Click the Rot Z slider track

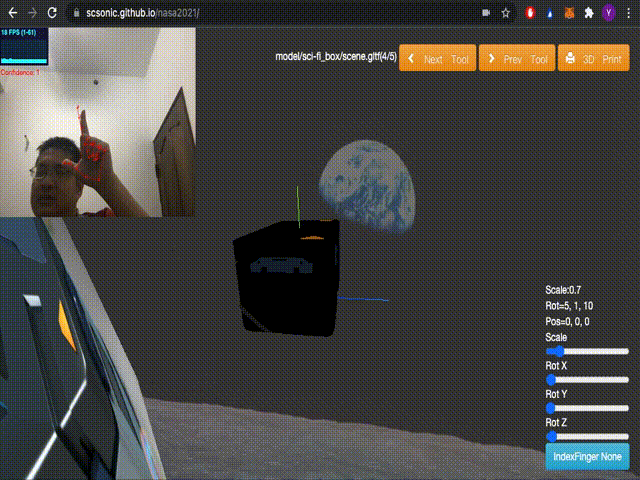click(x=587, y=436)
